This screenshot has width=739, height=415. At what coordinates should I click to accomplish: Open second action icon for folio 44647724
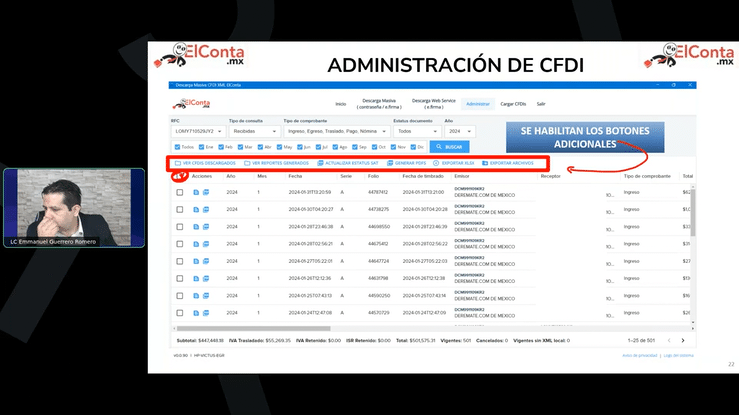(x=206, y=261)
